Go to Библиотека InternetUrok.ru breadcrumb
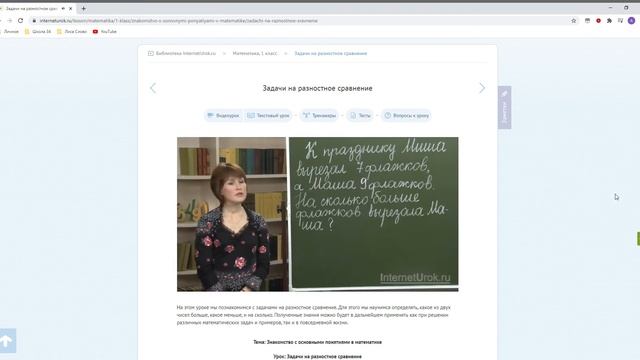This screenshot has height=360, width=640. pyautogui.click(x=182, y=53)
